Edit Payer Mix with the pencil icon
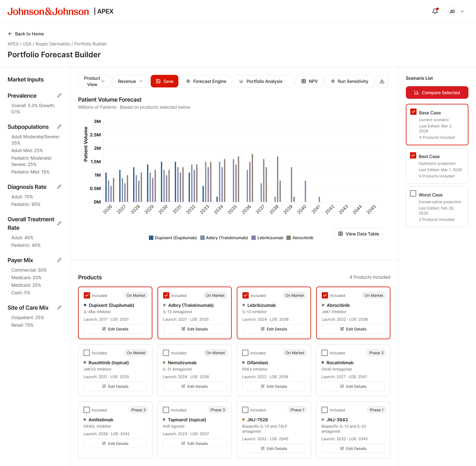This screenshot has height=466, width=476. tap(59, 260)
